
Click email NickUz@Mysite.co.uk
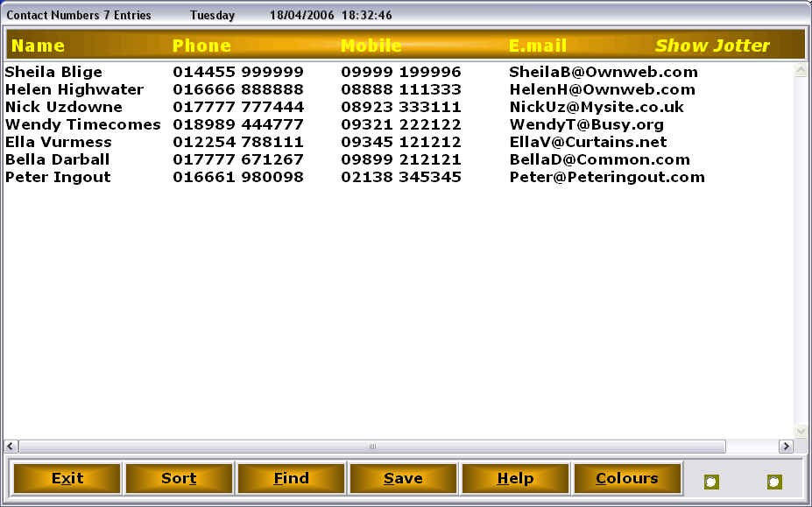point(597,107)
